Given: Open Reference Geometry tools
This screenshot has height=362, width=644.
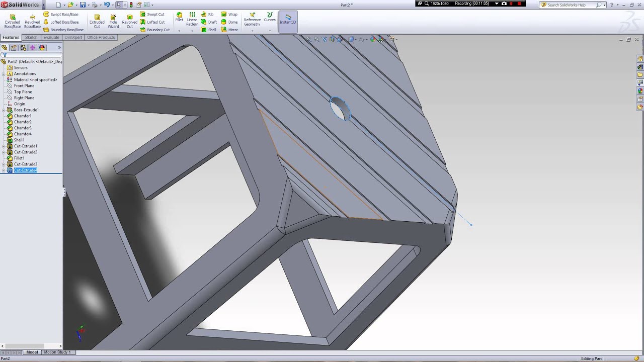Looking at the screenshot, I should pos(252,19).
